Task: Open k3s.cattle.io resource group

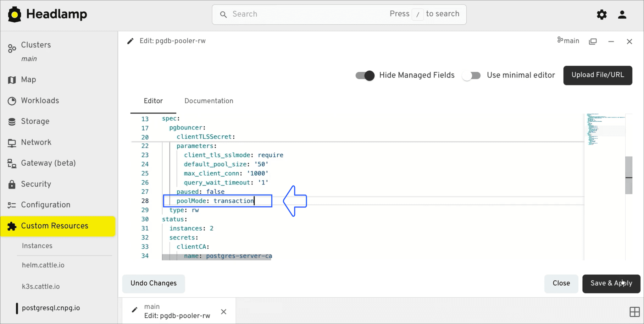Action: (41, 287)
